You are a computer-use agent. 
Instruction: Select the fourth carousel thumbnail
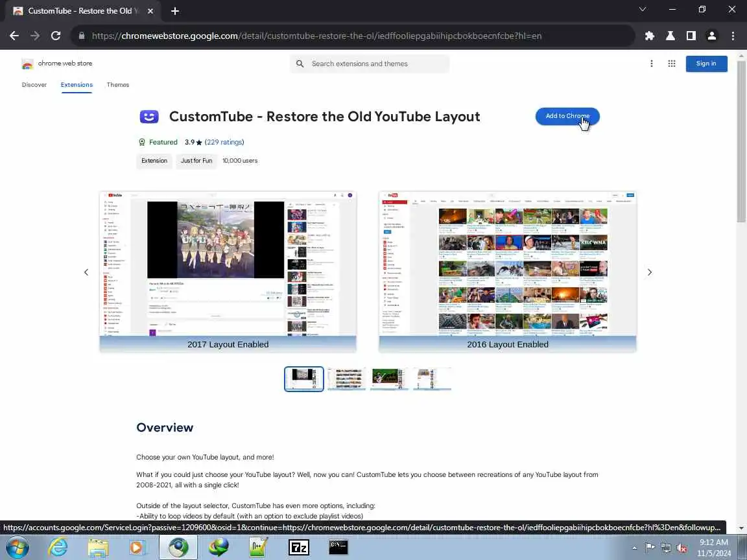click(432, 379)
